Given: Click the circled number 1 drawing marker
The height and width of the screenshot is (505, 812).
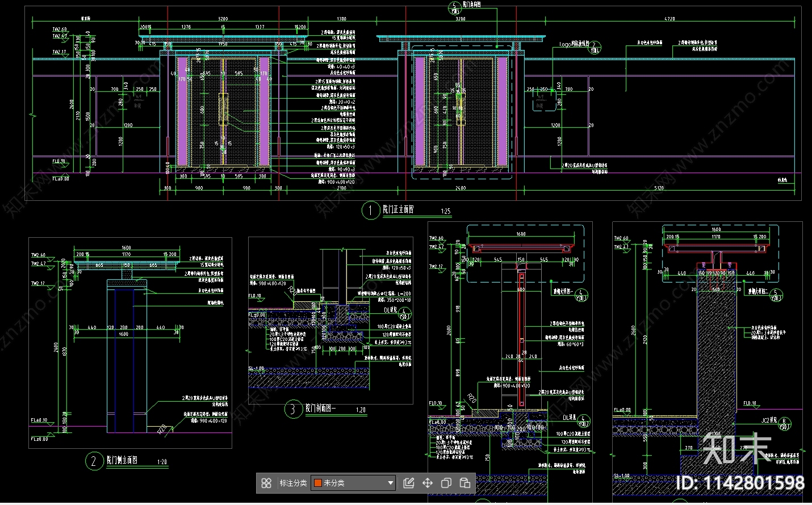Looking at the screenshot, I should [371, 211].
